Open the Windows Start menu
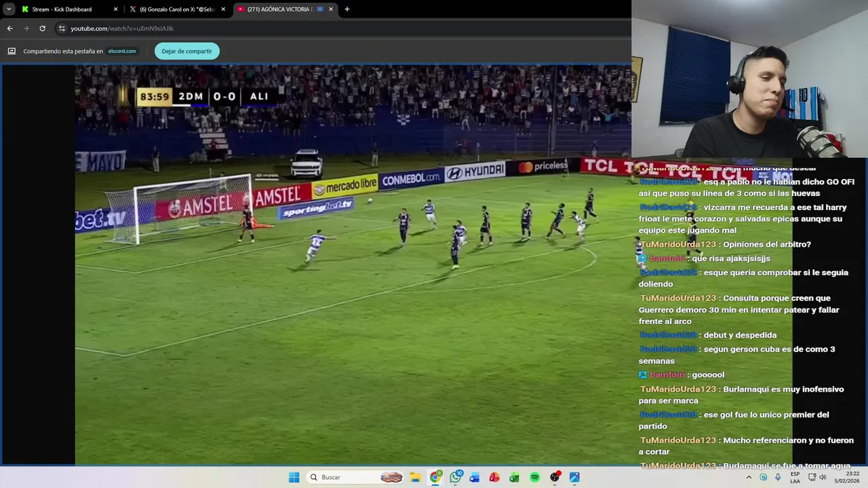This screenshot has width=868, height=488. [294, 477]
